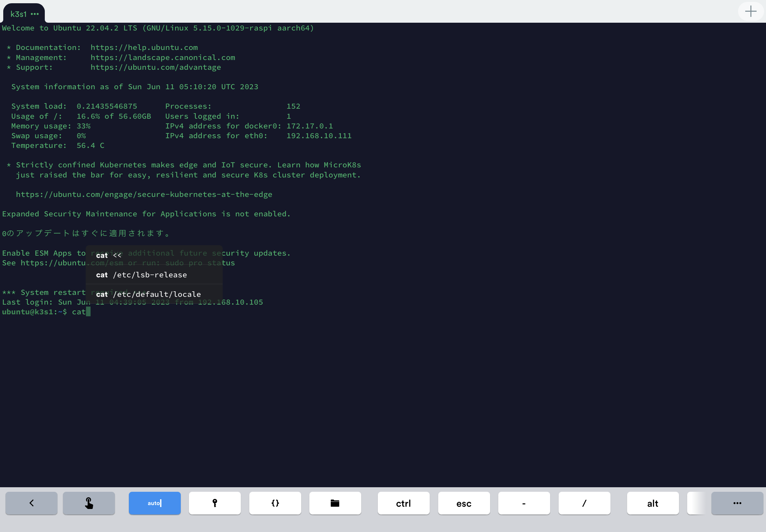Select the "cat /etc/lsb-release" suggestion

click(x=141, y=275)
